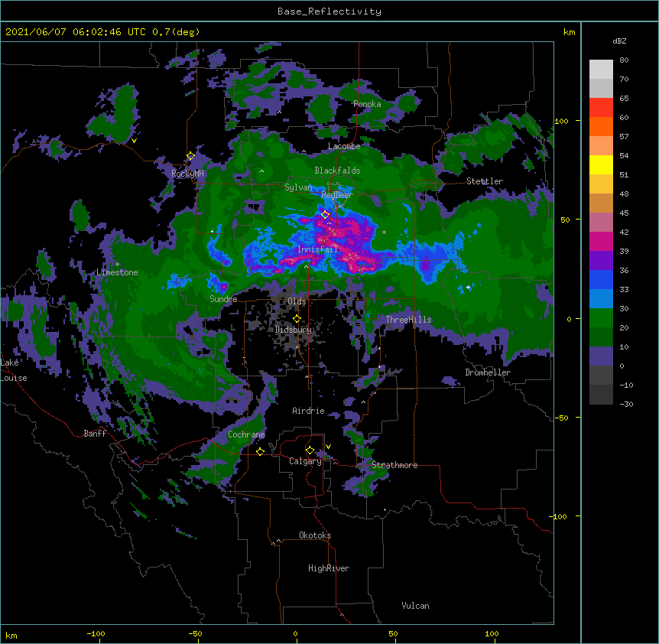Click the Banff label

point(95,434)
